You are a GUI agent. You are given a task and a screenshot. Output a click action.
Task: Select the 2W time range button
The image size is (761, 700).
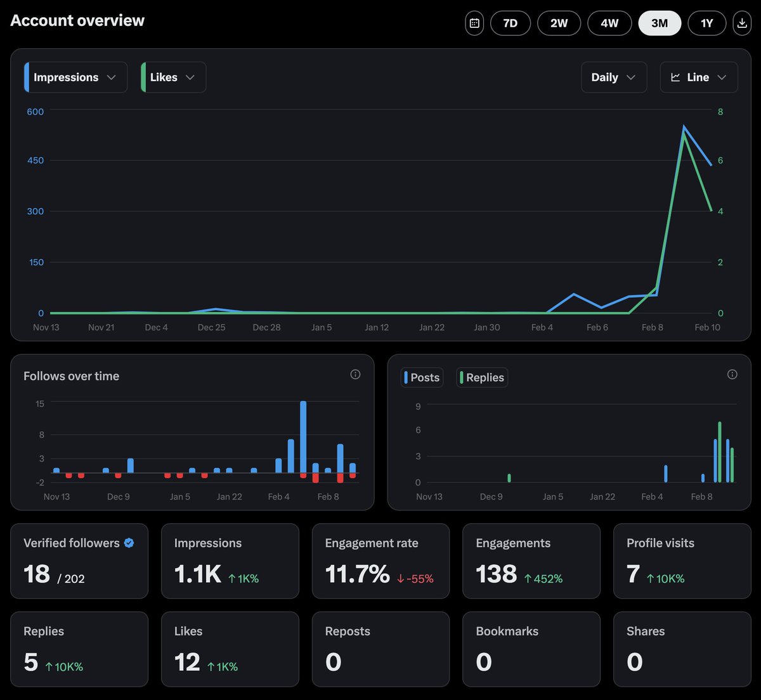coord(559,23)
